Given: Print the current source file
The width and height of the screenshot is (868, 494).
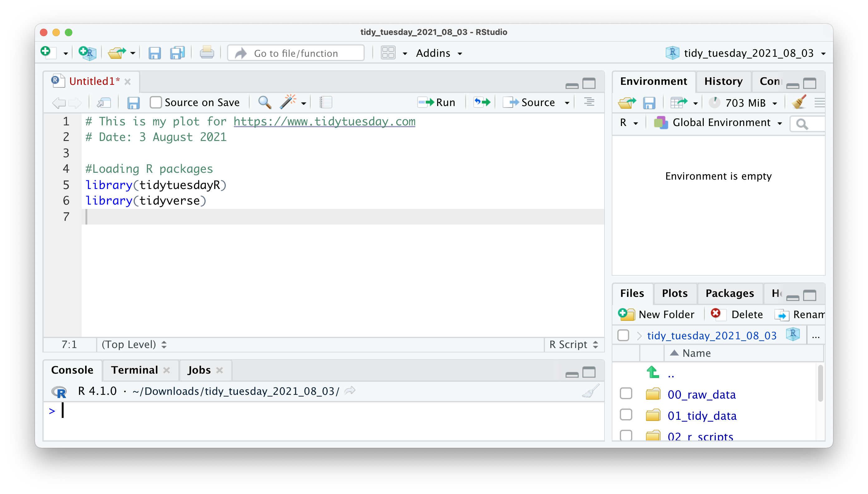Looking at the screenshot, I should pos(207,53).
